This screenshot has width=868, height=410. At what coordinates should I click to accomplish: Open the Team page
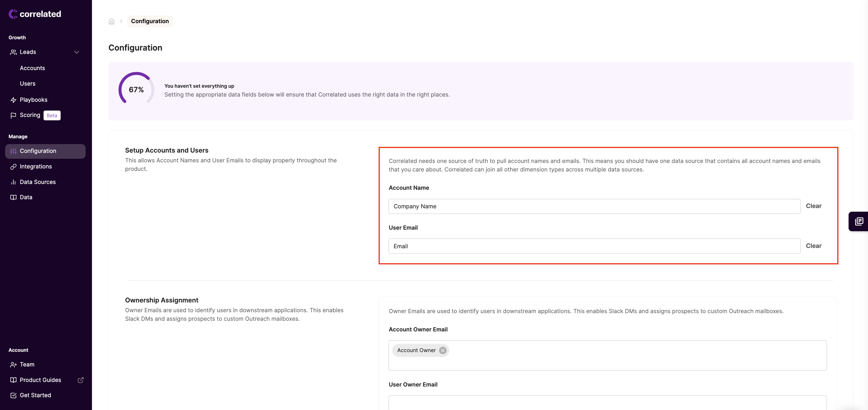click(27, 365)
